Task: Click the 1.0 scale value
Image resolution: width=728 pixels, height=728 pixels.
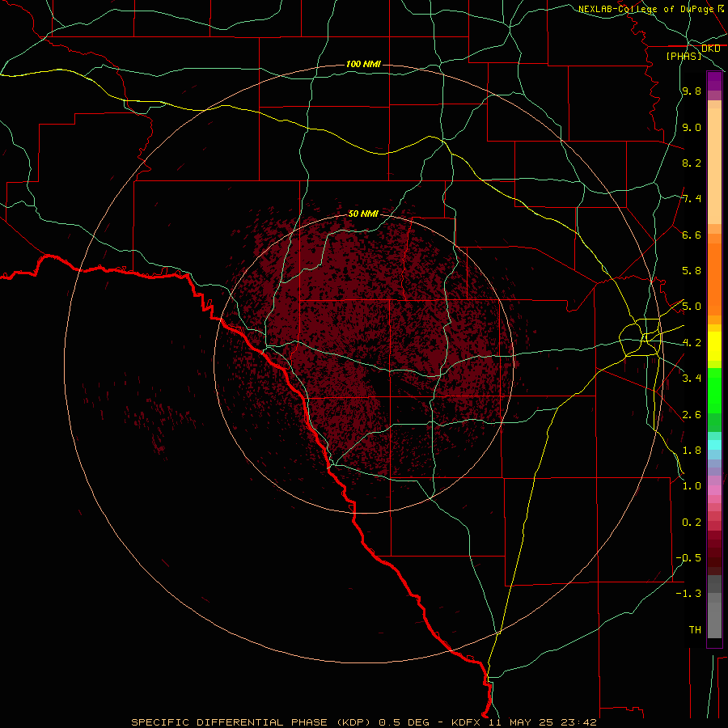Action: 692,486
